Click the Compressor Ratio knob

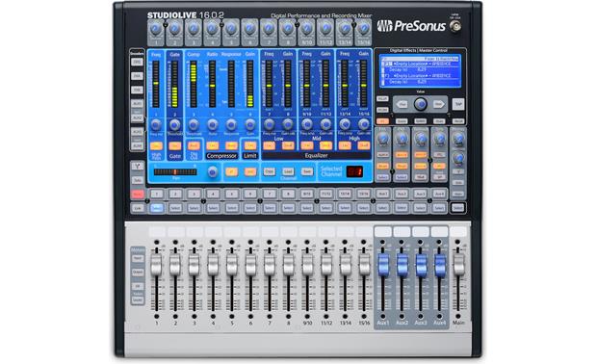pyautogui.click(x=213, y=125)
